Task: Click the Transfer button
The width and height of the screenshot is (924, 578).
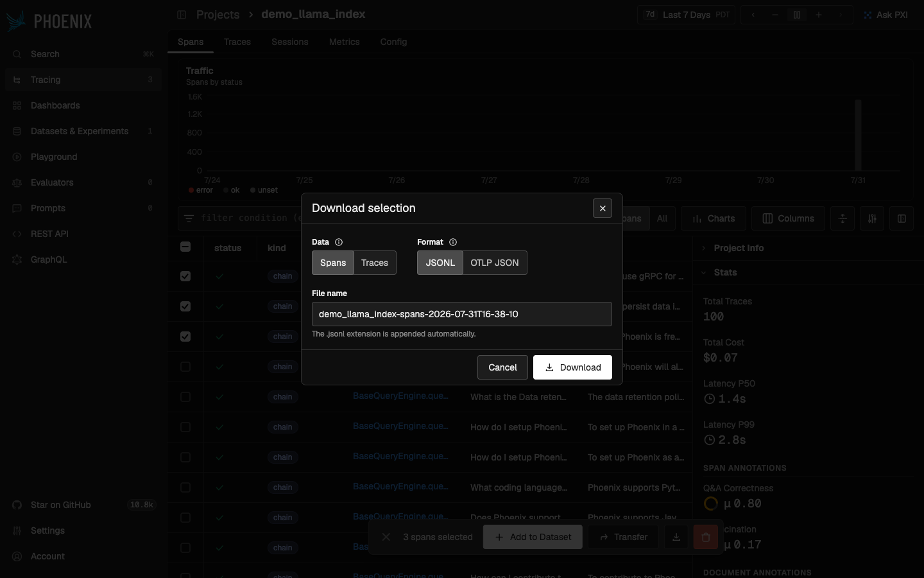Action: 623,537
